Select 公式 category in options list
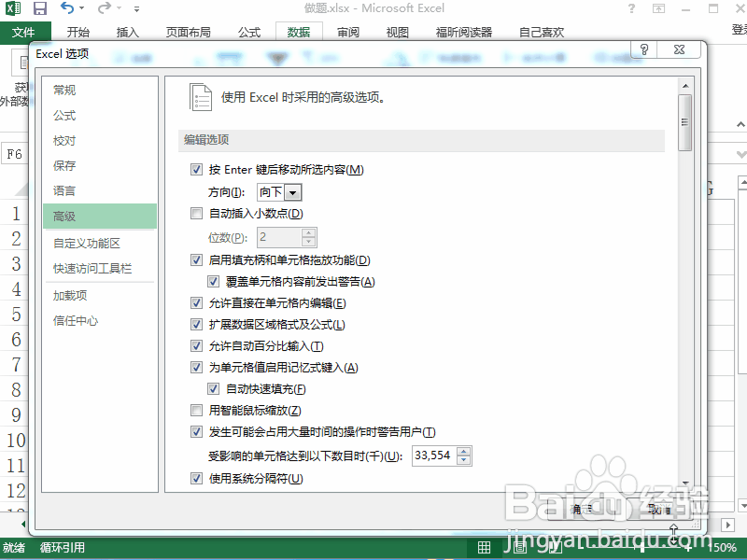 pos(100,115)
